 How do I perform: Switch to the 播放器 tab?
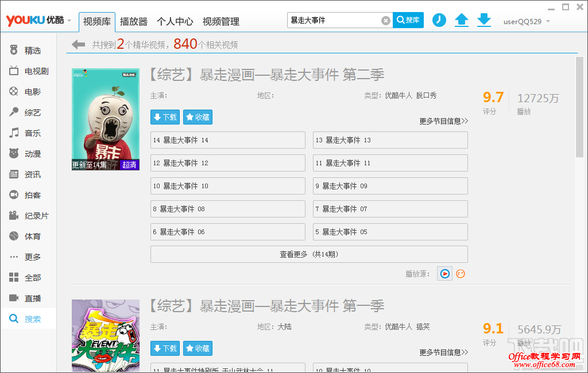(x=133, y=21)
